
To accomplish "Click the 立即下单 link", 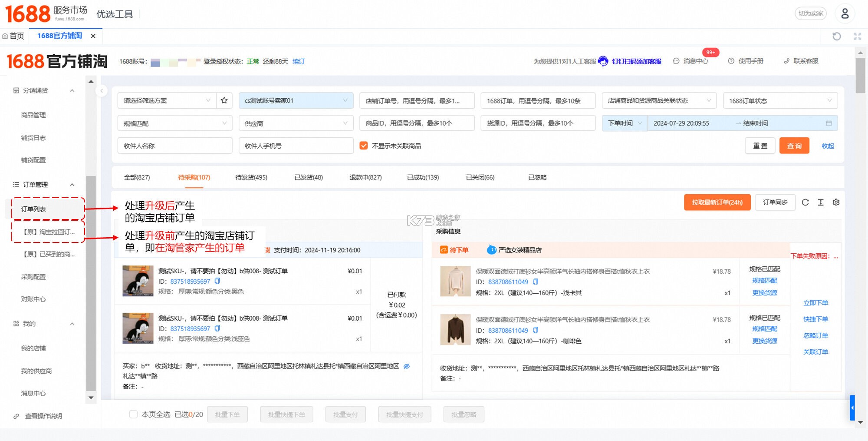I will coord(815,303).
